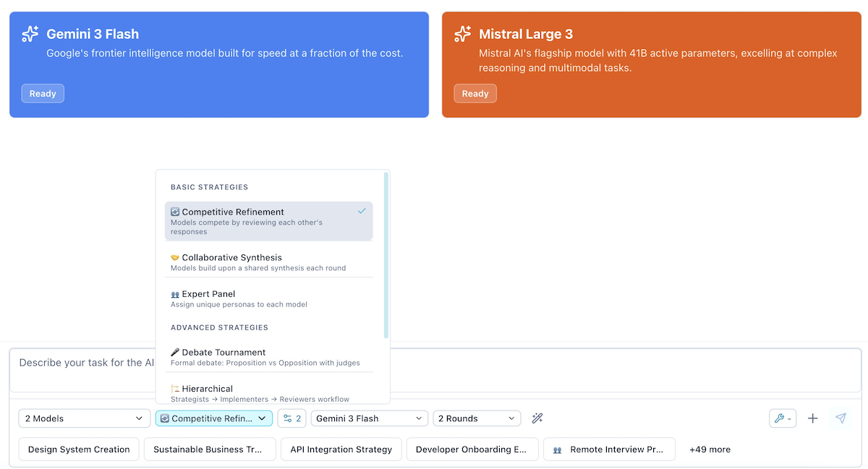Select Collaborative Synthesis strategy
The image size is (868, 469).
269,262
